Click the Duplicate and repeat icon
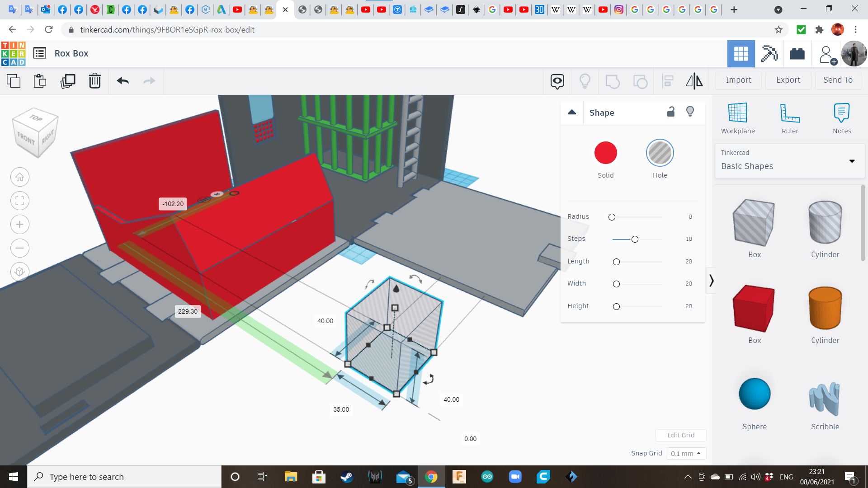The width and height of the screenshot is (868, 488). pos(68,81)
